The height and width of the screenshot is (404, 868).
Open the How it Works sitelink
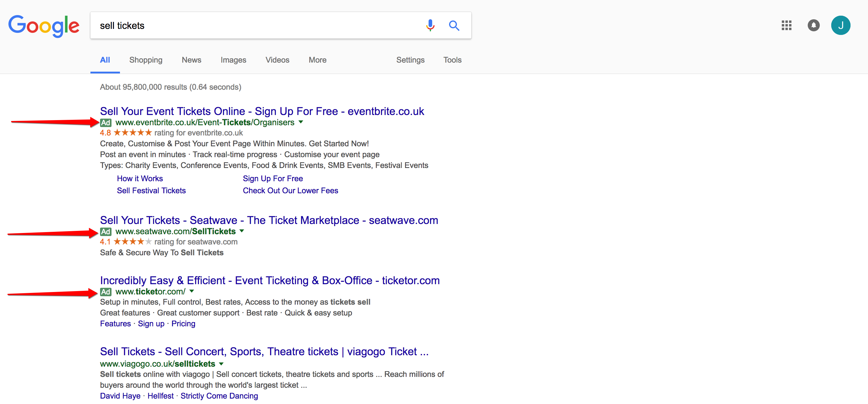[140, 179]
